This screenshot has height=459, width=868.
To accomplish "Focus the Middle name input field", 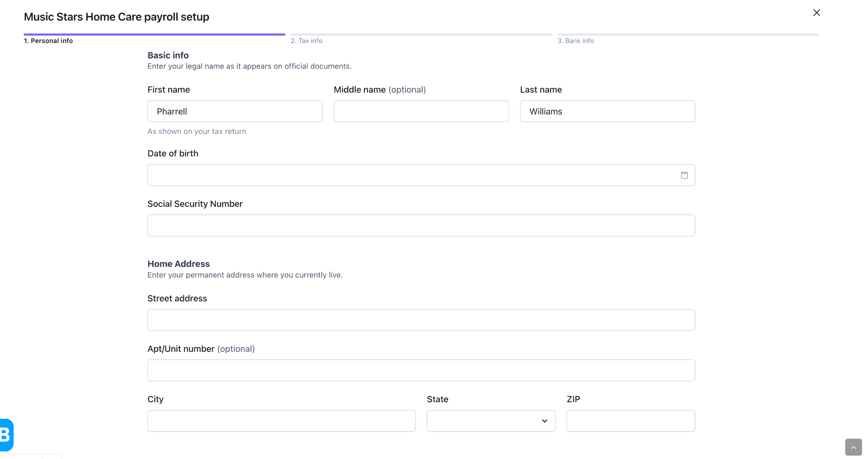I will click(421, 111).
